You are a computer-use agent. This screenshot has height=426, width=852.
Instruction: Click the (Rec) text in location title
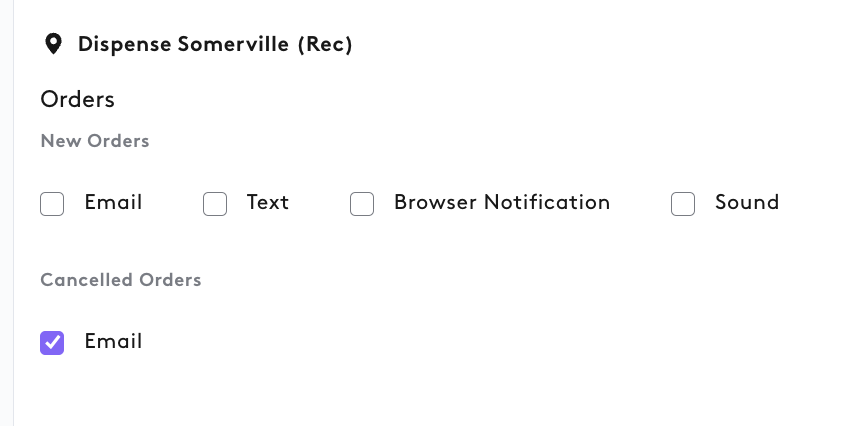[x=325, y=44]
